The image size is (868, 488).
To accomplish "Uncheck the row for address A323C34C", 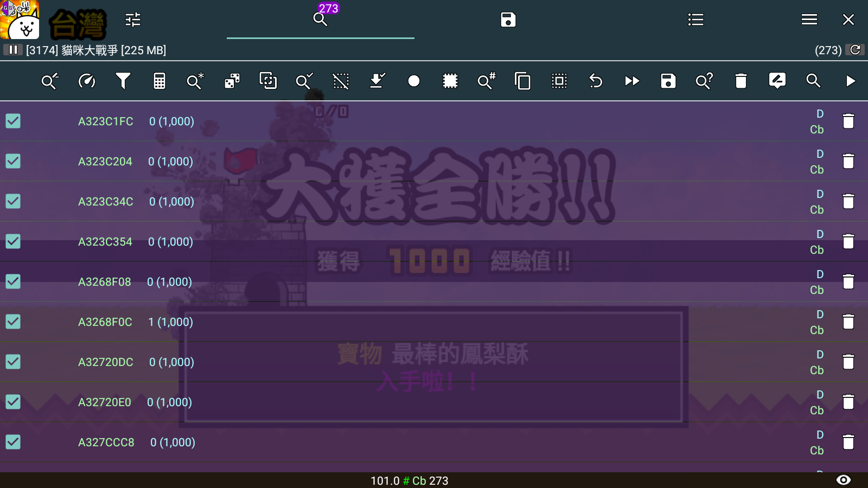I will tap(13, 201).
